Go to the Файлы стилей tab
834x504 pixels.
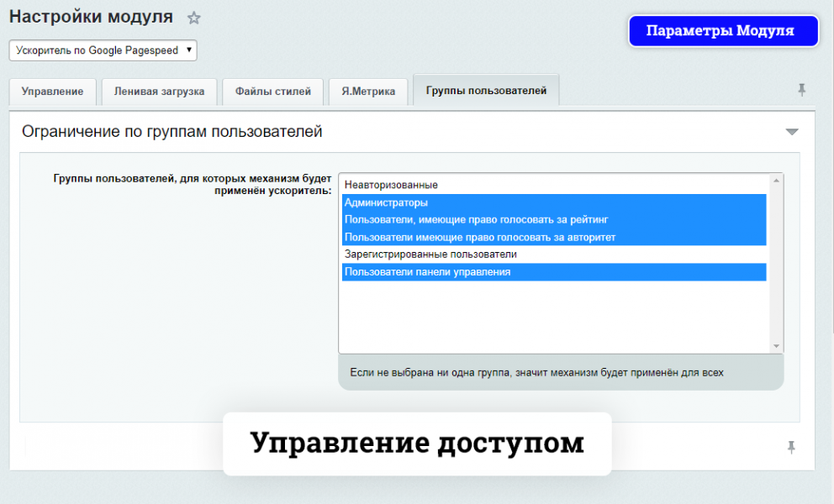(273, 92)
